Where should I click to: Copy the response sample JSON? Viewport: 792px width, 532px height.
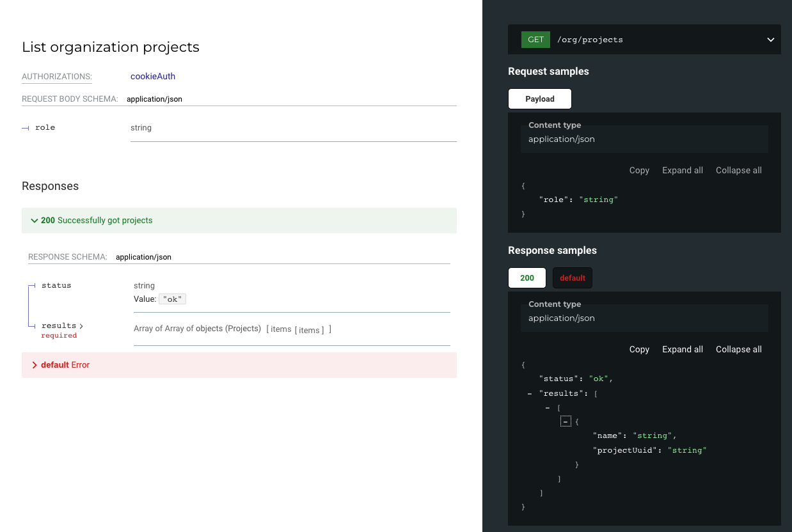pyautogui.click(x=639, y=349)
